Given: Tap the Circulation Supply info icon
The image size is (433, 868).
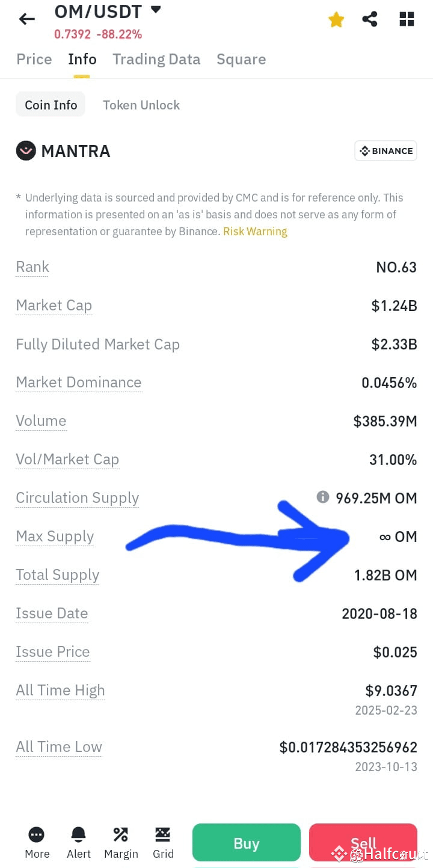Looking at the screenshot, I should (x=323, y=497).
